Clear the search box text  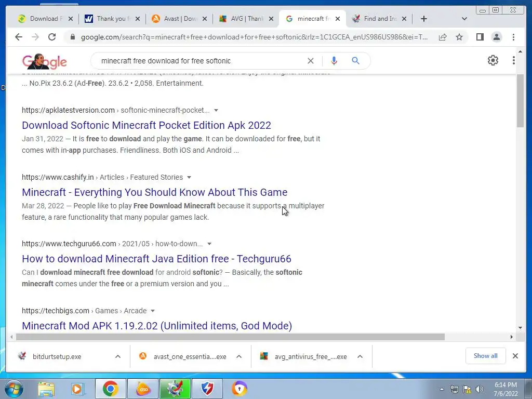[x=311, y=61]
